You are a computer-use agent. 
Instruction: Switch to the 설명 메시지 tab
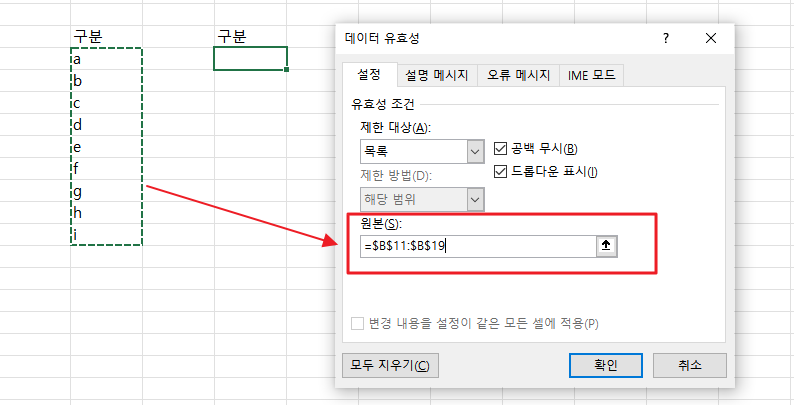437,75
